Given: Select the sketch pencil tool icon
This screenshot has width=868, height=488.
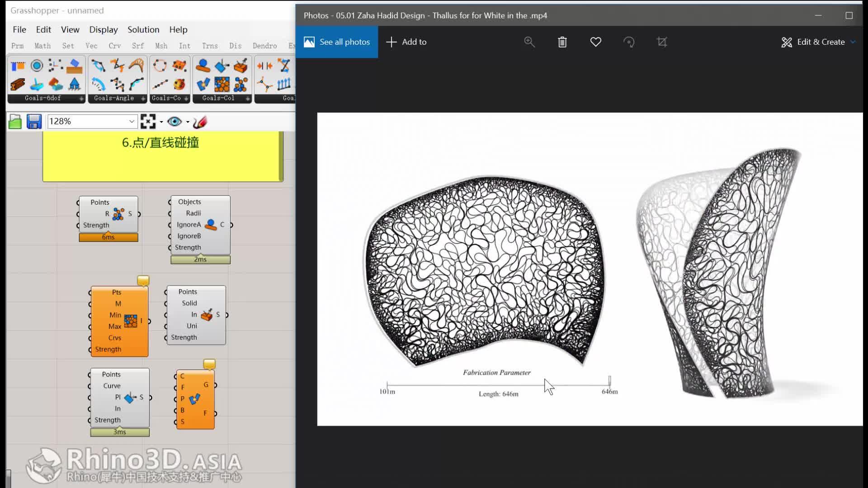Looking at the screenshot, I should coord(200,122).
